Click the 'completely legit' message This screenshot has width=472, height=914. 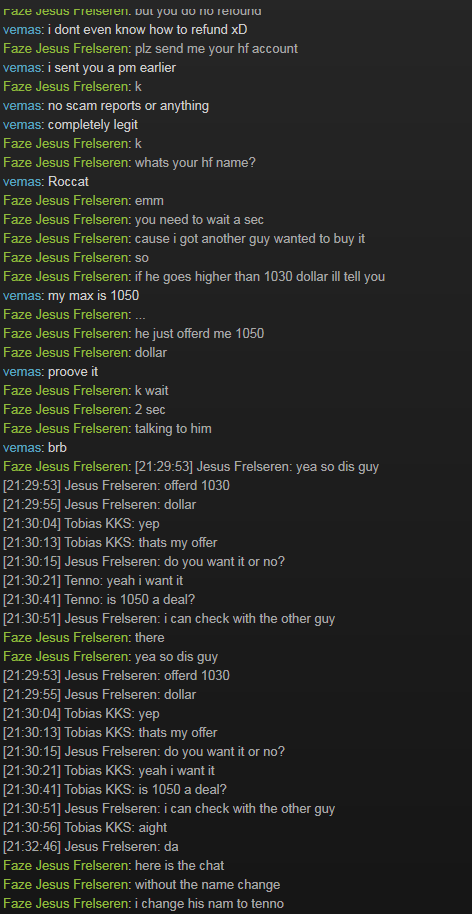[93, 125]
